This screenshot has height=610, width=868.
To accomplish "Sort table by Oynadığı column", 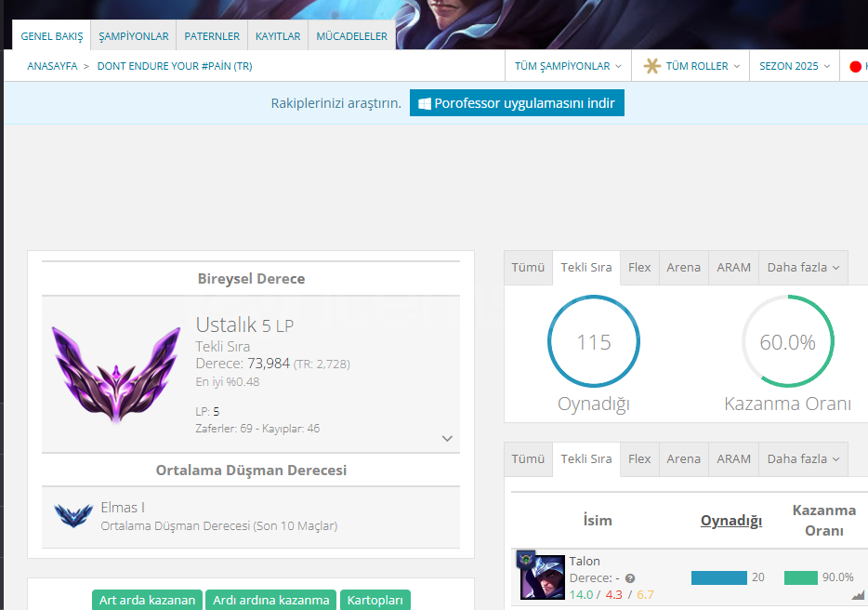I will [x=731, y=520].
